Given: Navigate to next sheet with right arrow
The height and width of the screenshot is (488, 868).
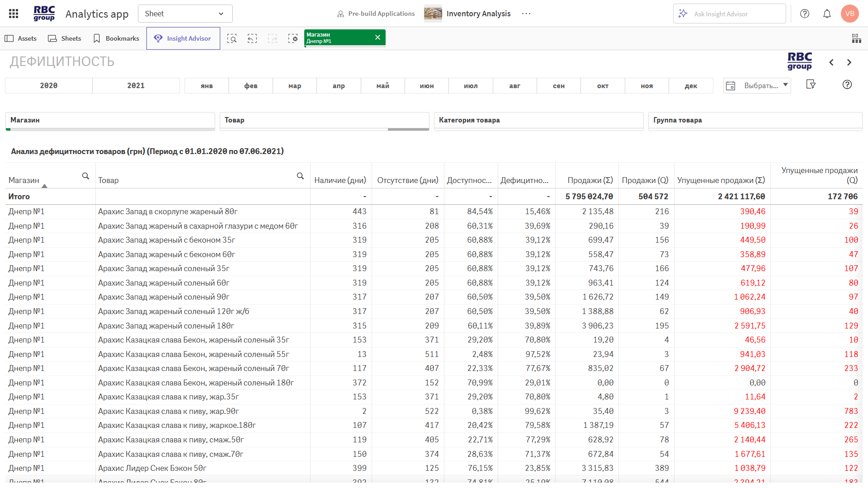Looking at the screenshot, I should pos(849,62).
